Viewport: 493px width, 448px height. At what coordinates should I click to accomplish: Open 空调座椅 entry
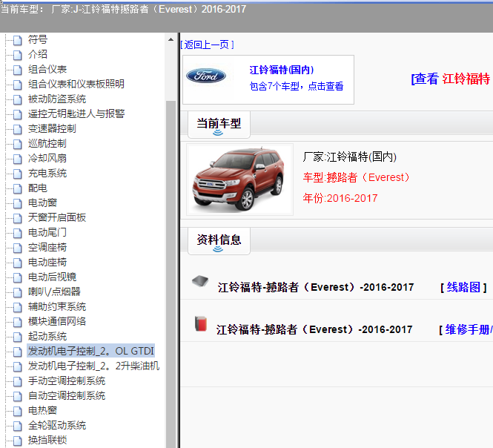click(47, 247)
